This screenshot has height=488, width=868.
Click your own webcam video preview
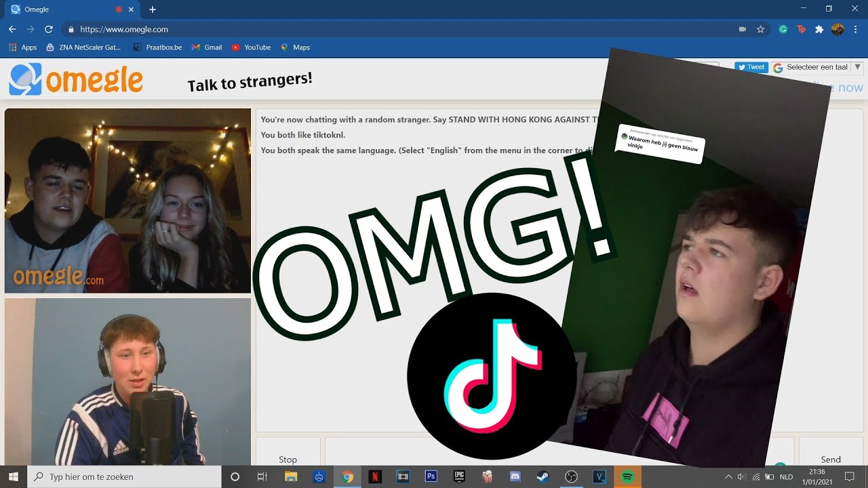(127, 382)
